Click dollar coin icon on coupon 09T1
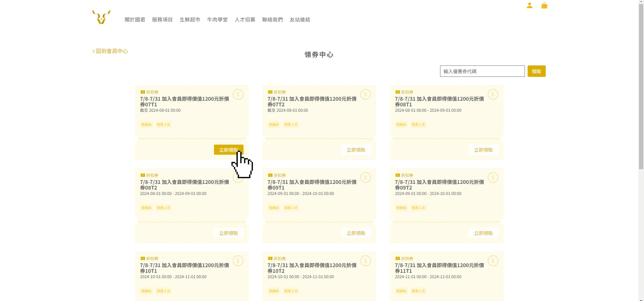Screen dimensions: 644x301 [x=366, y=178]
